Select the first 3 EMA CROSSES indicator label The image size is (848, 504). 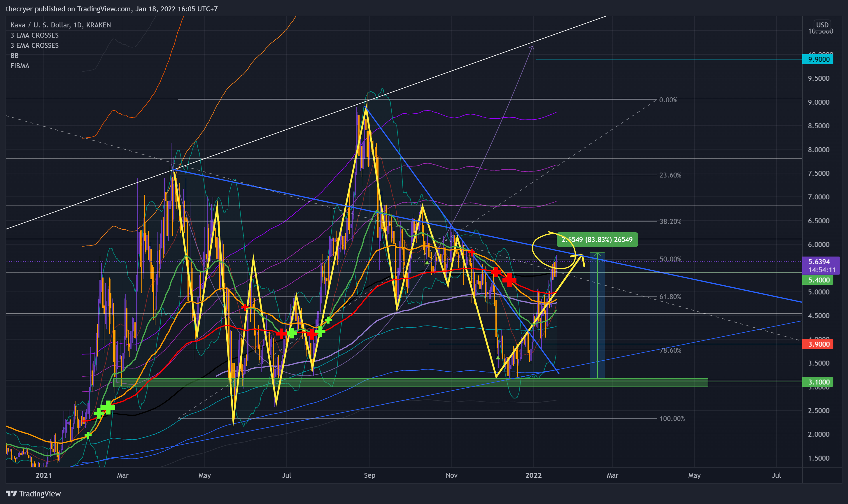pyautogui.click(x=34, y=35)
